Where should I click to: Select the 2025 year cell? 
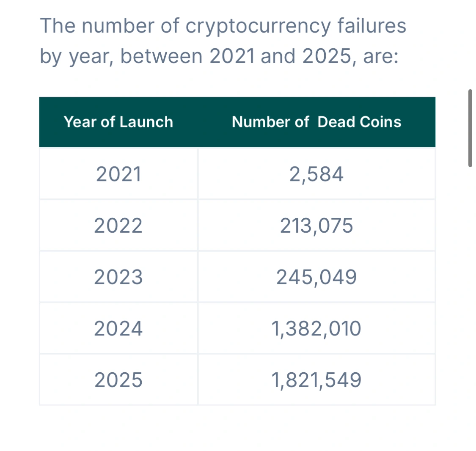[x=118, y=379]
